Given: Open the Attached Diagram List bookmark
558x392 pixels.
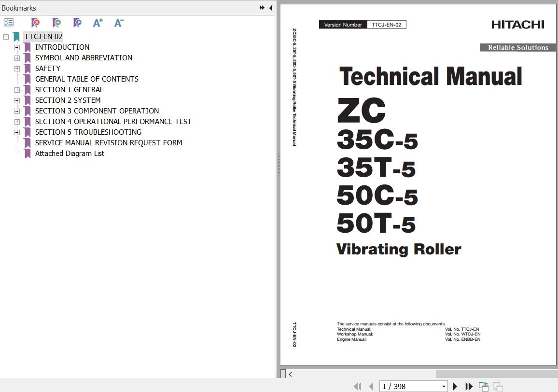Looking at the screenshot, I should click(70, 154).
